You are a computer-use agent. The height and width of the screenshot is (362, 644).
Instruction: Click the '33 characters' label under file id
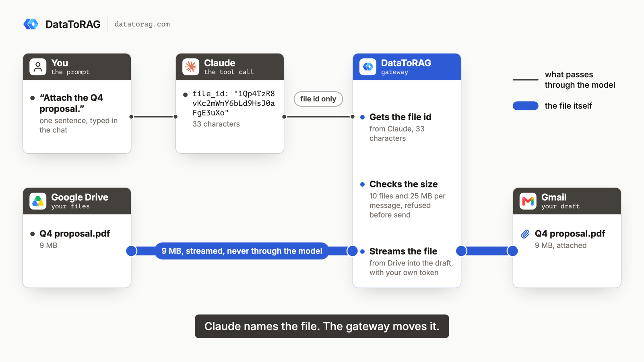click(216, 124)
